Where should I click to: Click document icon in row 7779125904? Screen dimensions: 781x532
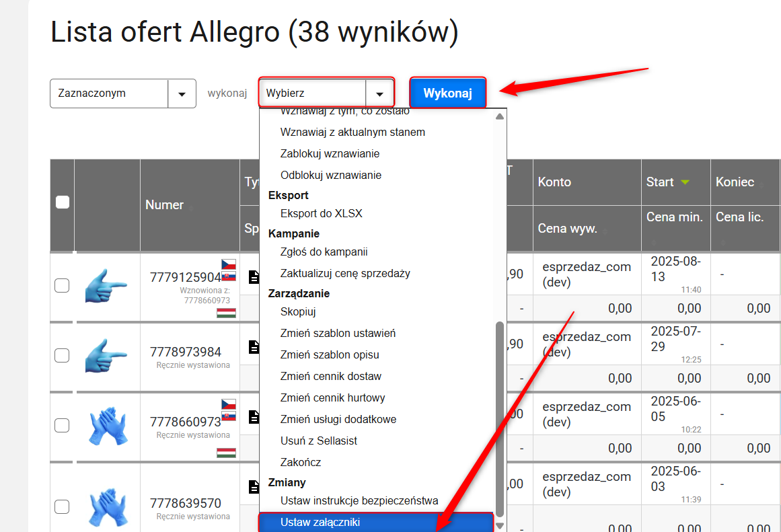254,277
